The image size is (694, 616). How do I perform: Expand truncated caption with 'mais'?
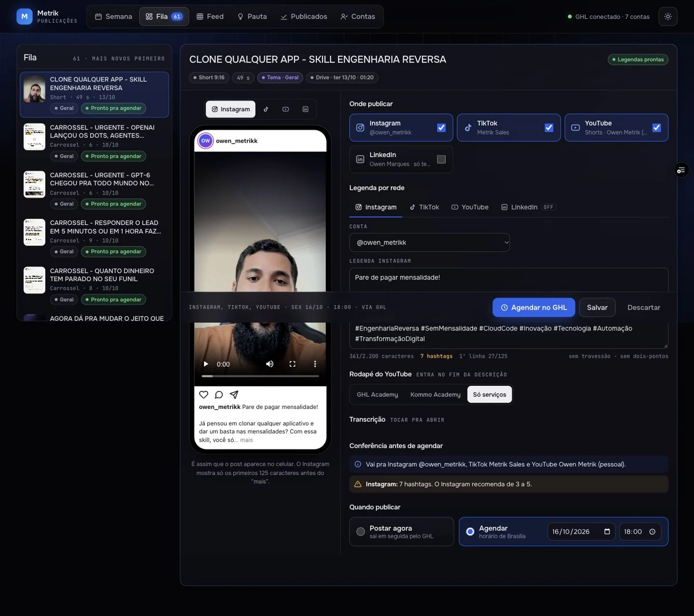(246, 440)
